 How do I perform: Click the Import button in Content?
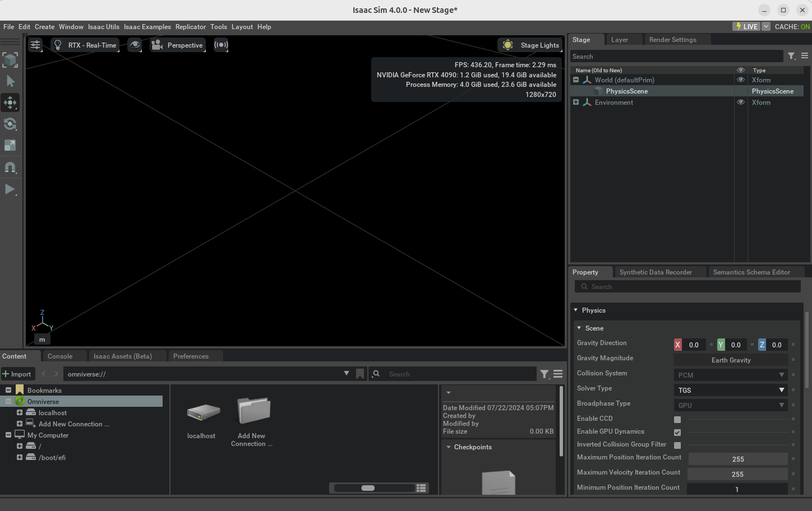[18, 374]
